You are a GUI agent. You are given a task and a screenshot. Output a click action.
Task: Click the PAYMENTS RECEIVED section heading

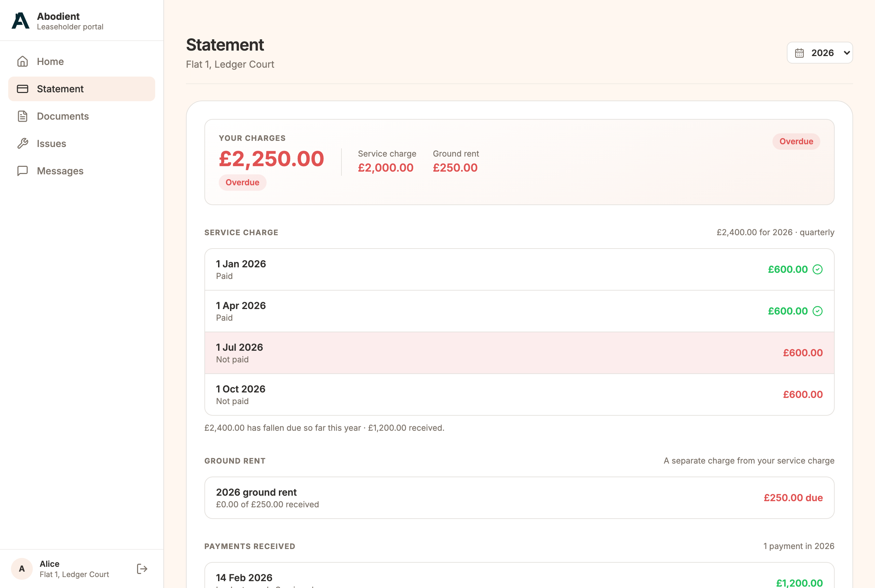[250, 546]
